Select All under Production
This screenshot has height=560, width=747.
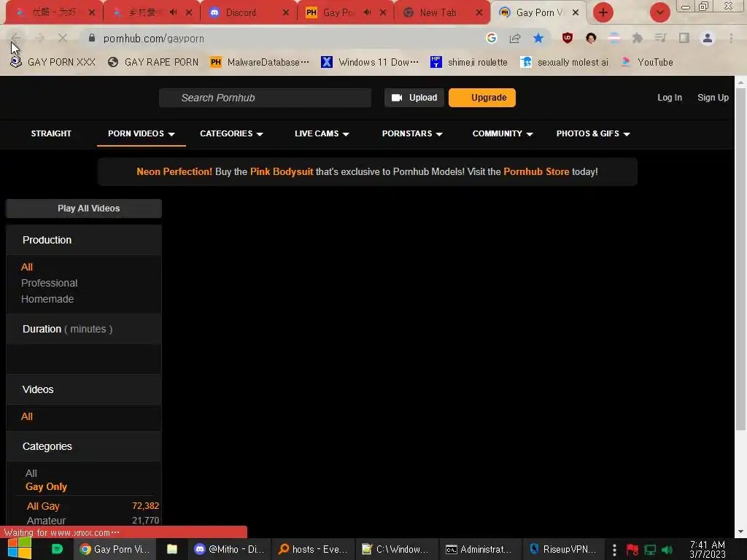point(27,267)
